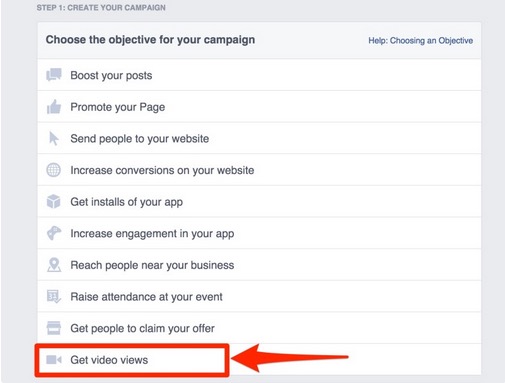
Task: Select the Boost your posts objective
Action: click(x=259, y=75)
